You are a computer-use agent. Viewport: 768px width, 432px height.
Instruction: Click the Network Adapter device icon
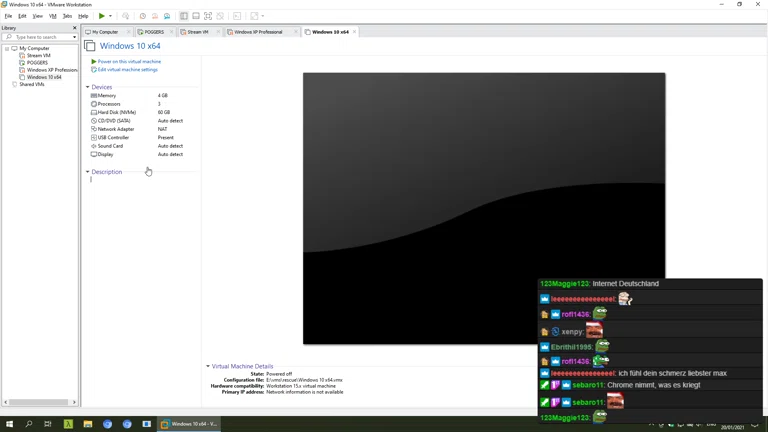coord(94,129)
